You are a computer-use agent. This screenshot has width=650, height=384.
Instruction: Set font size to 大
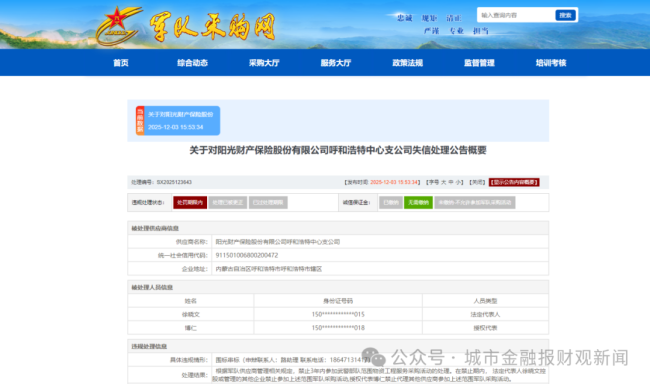[x=444, y=182]
